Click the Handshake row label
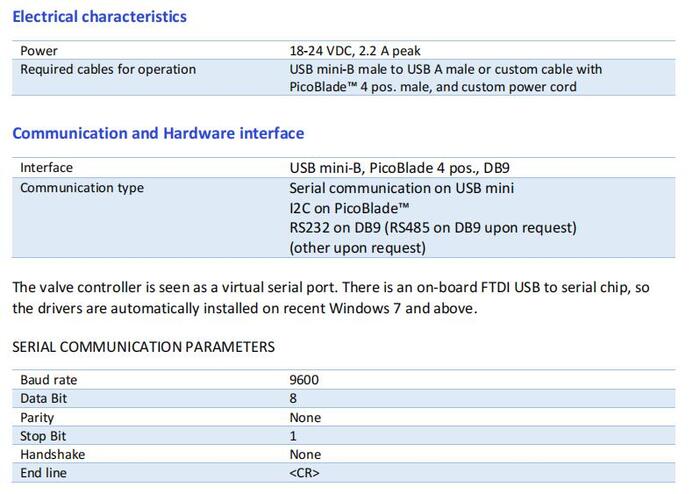Viewport: 700px width, 494px height. 53,454
